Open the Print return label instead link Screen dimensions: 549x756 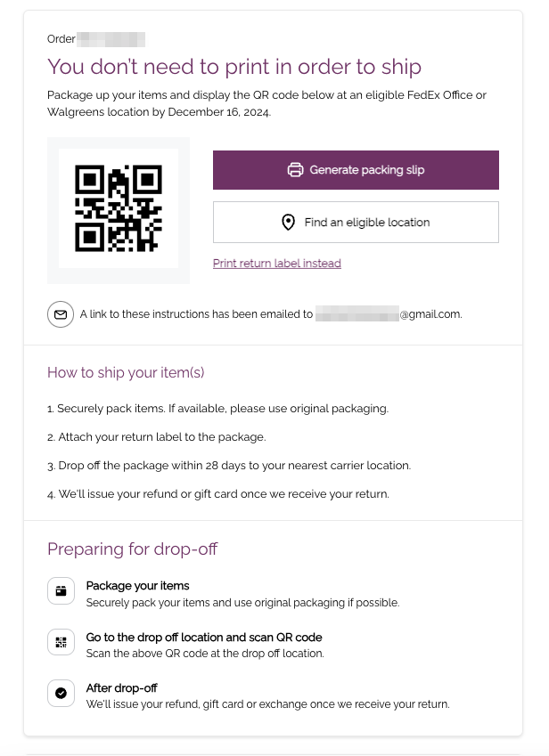pos(277,264)
